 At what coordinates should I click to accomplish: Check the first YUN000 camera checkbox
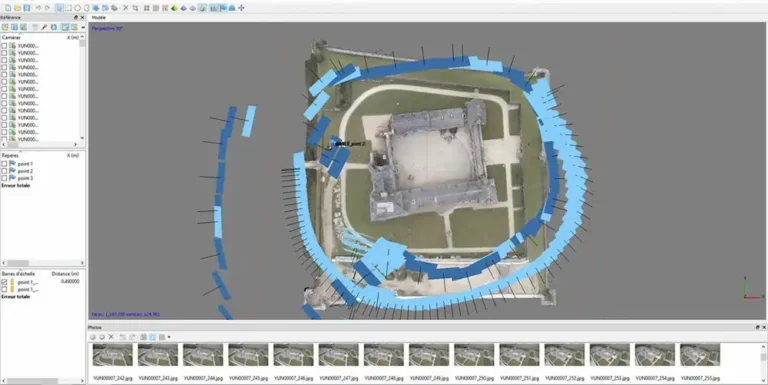tap(4, 46)
